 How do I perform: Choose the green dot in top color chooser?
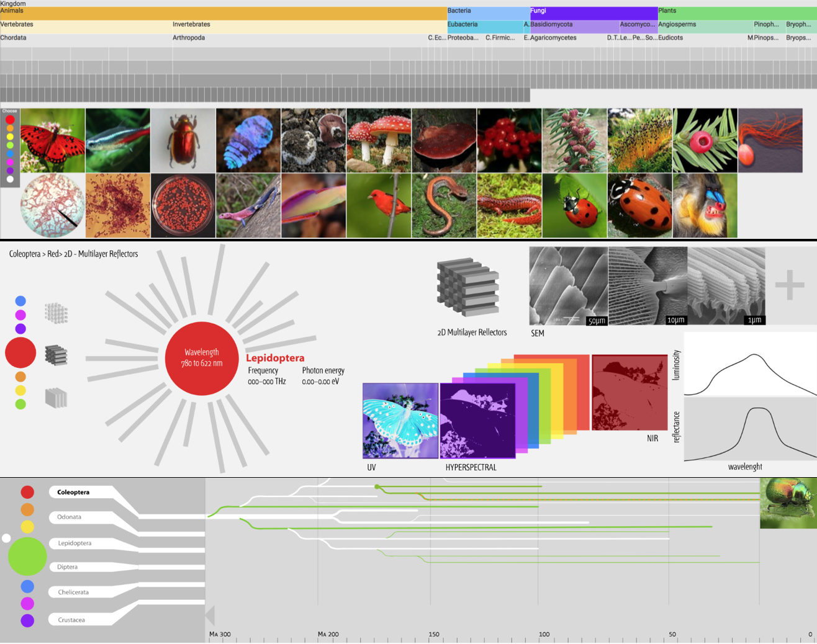coord(10,145)
